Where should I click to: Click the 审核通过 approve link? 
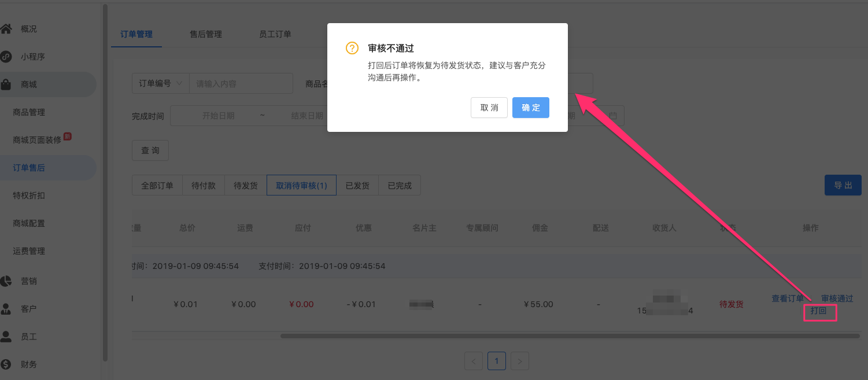[837, 298]
